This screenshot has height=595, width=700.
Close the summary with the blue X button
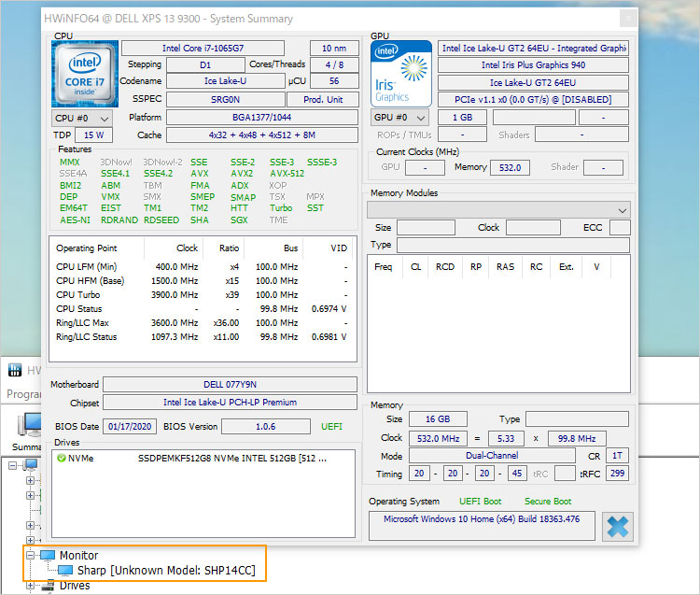coord(618,527)
